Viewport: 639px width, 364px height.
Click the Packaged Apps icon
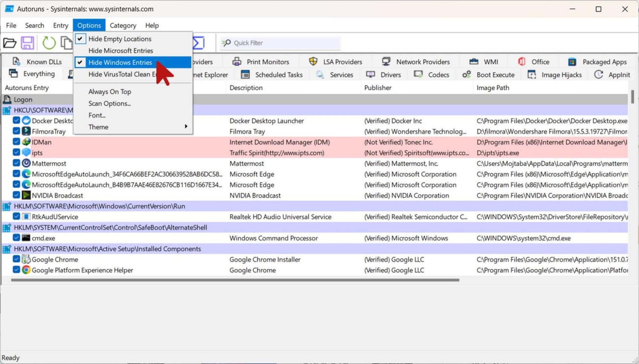tap(572, 62)
